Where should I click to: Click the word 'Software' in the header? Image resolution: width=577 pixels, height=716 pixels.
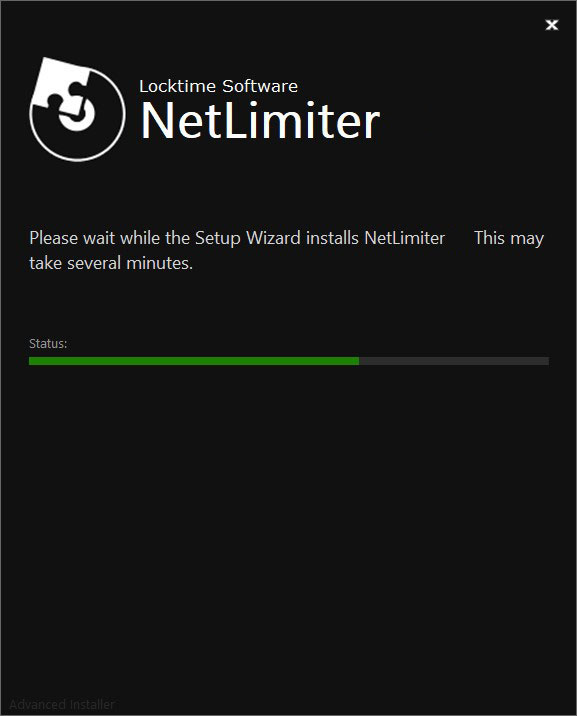(260, 86)
